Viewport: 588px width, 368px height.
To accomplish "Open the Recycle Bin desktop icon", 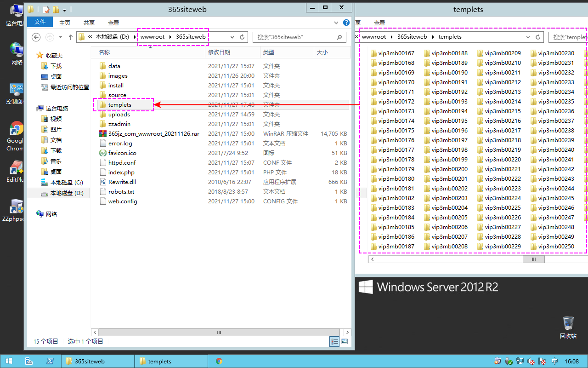I will pyautogui.click(x=568, y=327).
